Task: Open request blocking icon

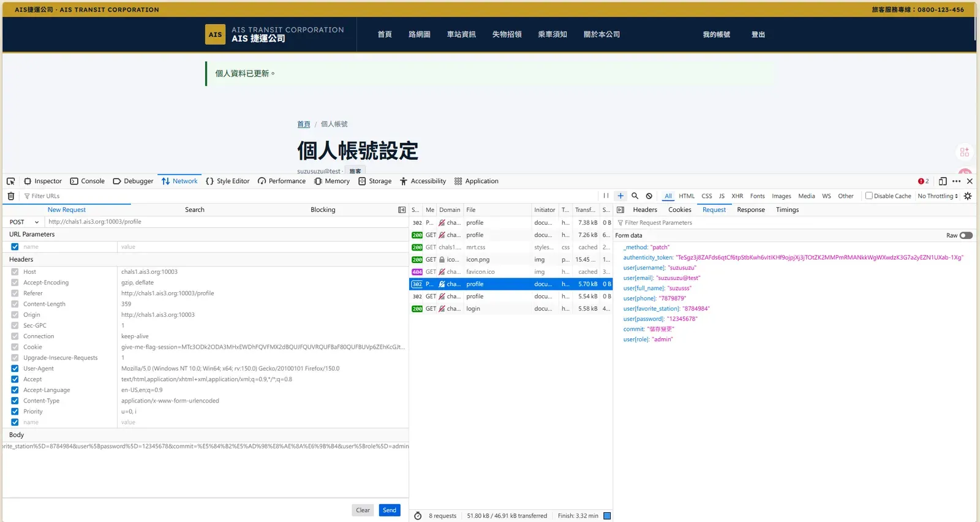Action: click(x=649, y=196)
